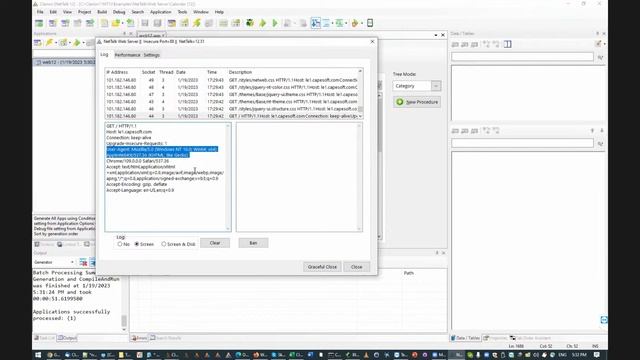Open the document tab list dropdown arrow

click(x=436, y=36)
